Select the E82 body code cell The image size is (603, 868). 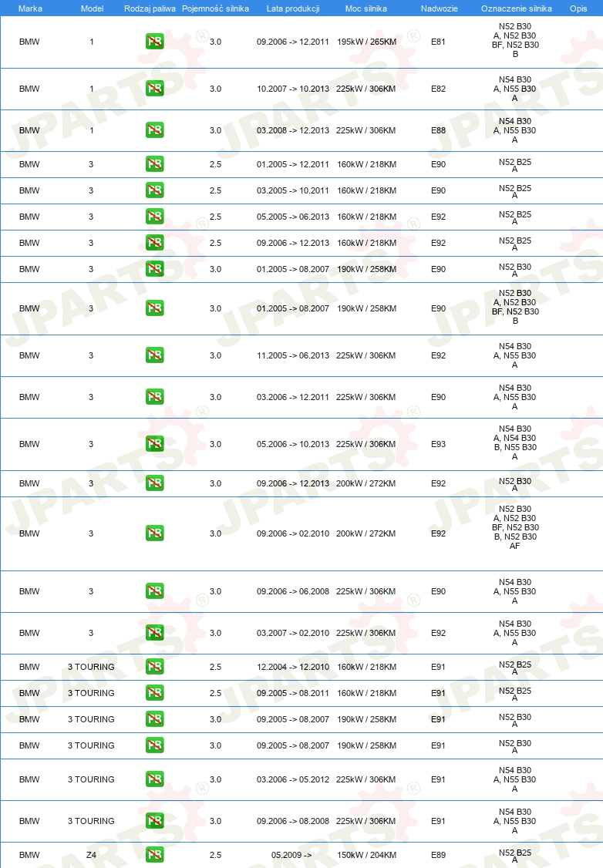coord(438,89)
